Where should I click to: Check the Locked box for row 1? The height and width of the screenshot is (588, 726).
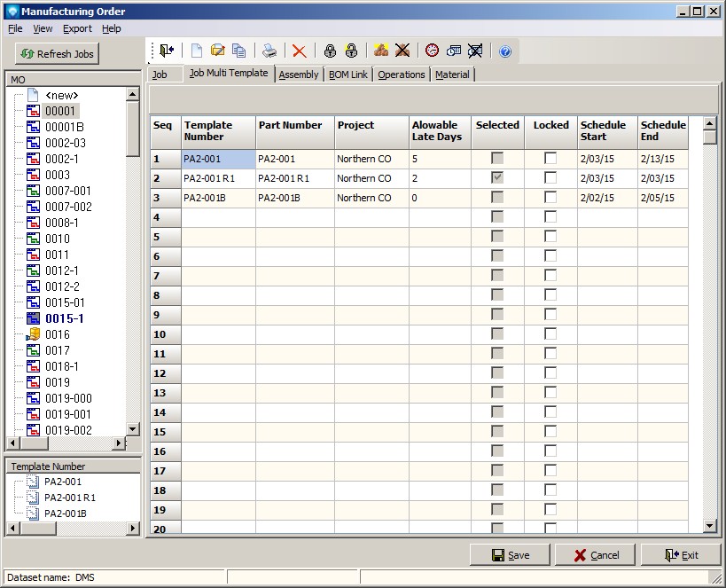click(x=550, y=159)
